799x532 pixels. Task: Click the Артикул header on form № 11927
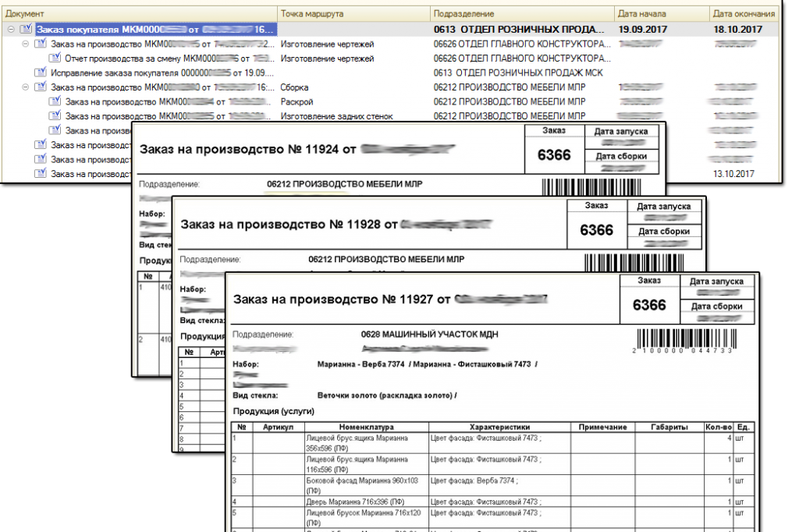click(x=278, y=427)
